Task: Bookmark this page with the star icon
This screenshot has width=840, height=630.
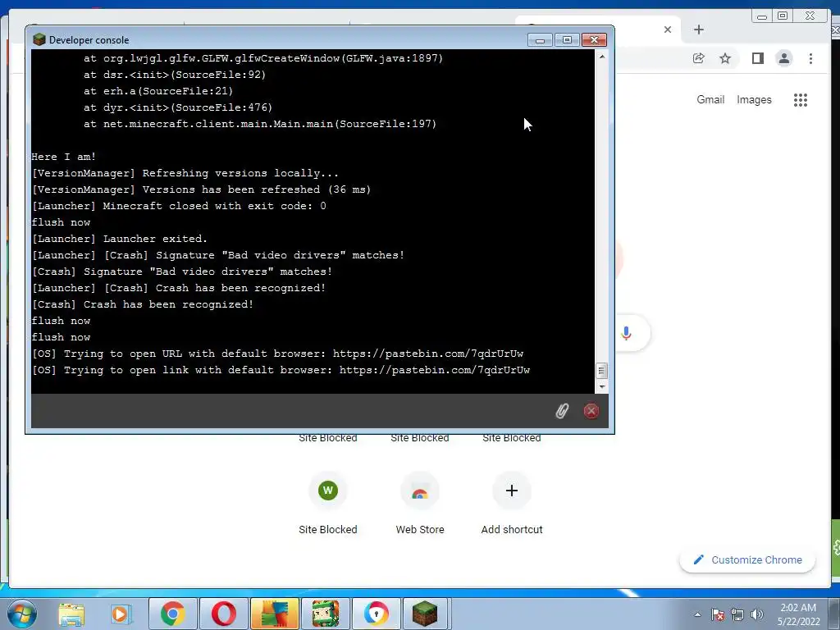Action: coord(725,58)
